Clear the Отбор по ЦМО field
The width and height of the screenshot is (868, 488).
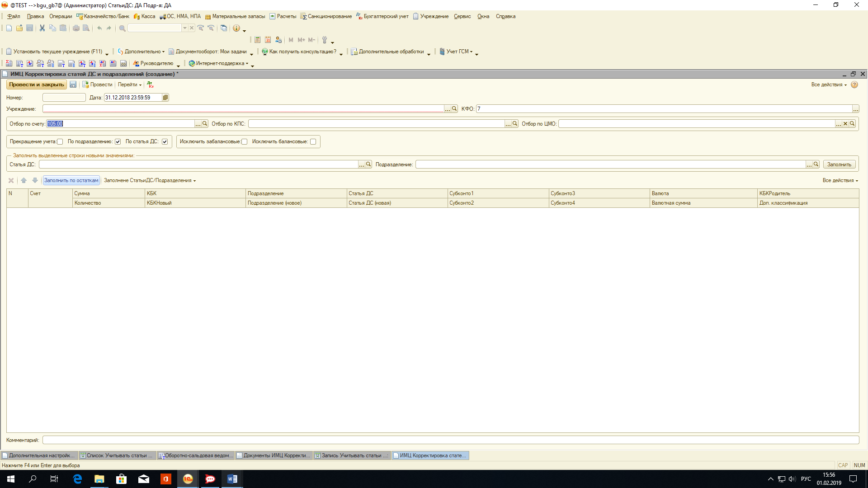(x=845, y=123)
